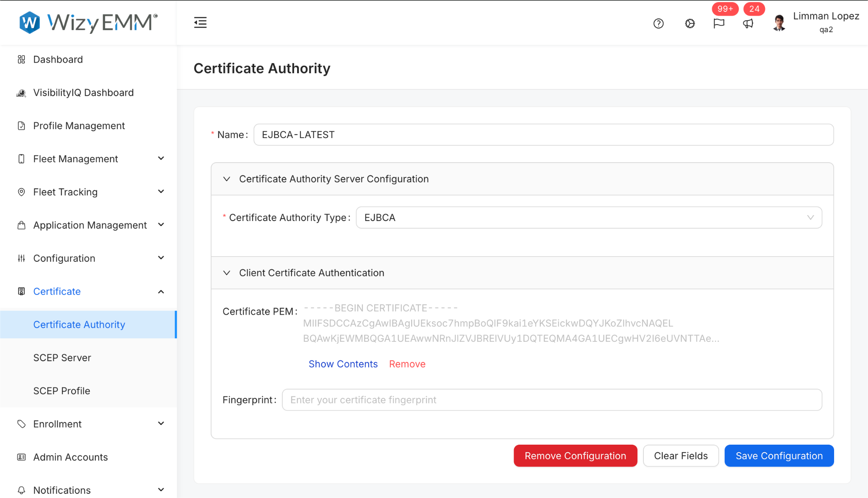Click the WizyEMM logo

coord(89,22)
